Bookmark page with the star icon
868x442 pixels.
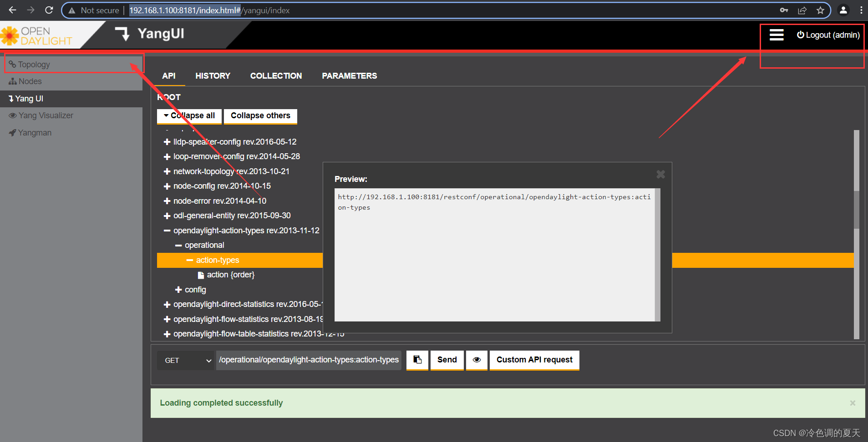pyautogui.click(x=820, y=10)
